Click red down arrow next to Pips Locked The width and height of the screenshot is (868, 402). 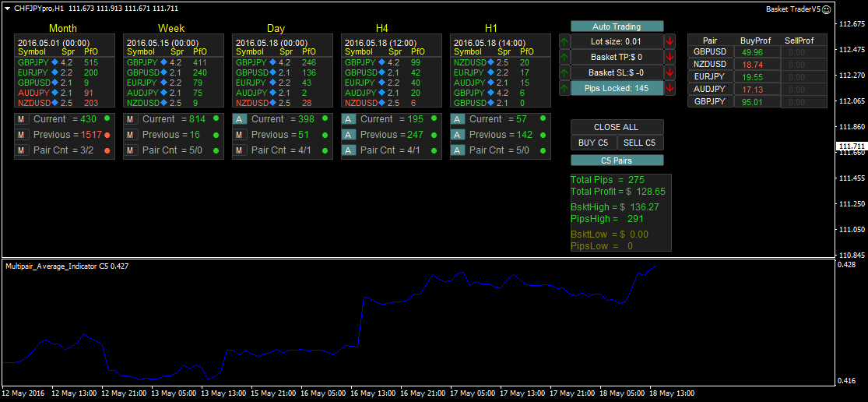(x=669, y=88)
